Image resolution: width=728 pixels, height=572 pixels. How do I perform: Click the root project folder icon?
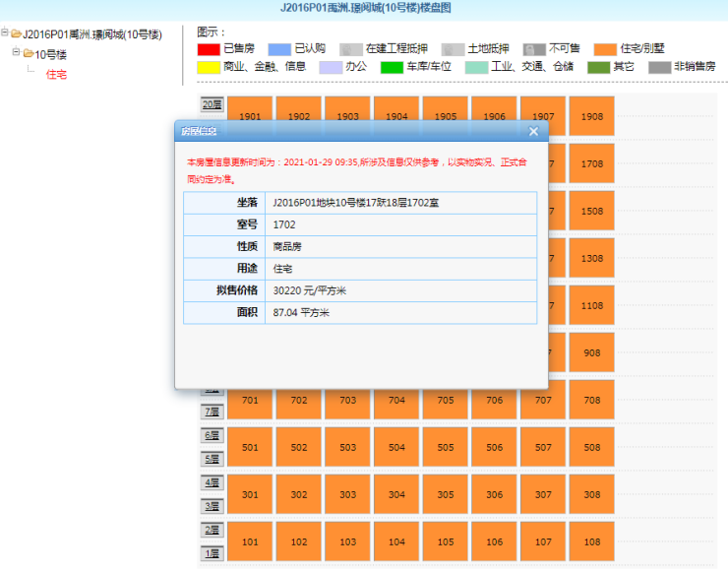pyautogui.click(x=16, y=34)
